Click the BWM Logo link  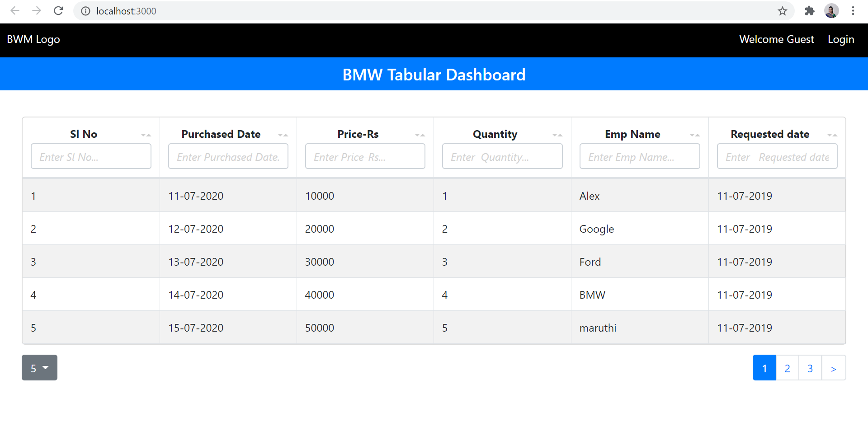[x=33, y=39]
